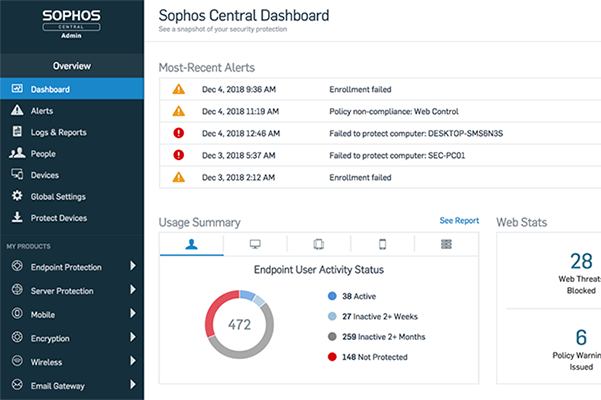Switch to the computer tab in Usage Summary
The width and height of the screenshot is (601, 400).
coord(255,244)
